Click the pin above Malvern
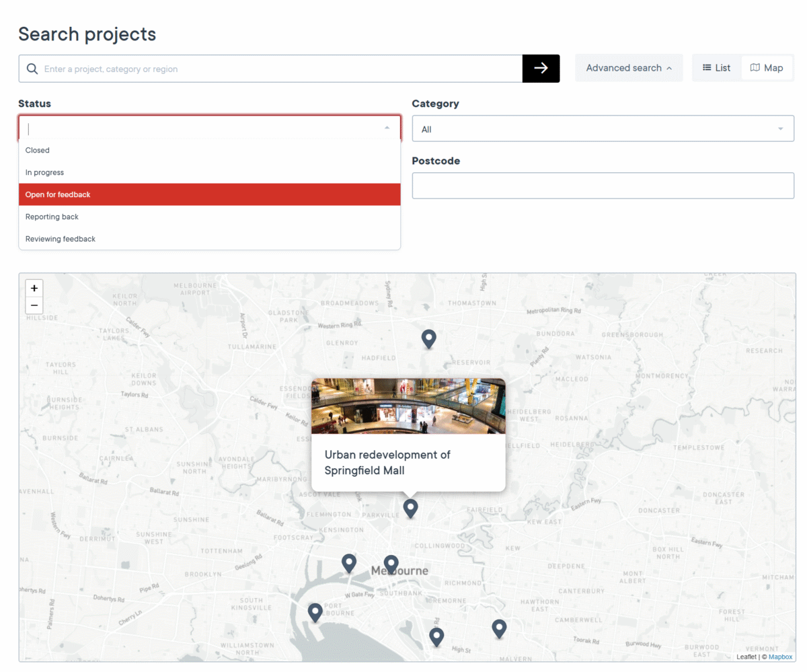The width and height of the screenshot is (807, 672). [498, 628]
